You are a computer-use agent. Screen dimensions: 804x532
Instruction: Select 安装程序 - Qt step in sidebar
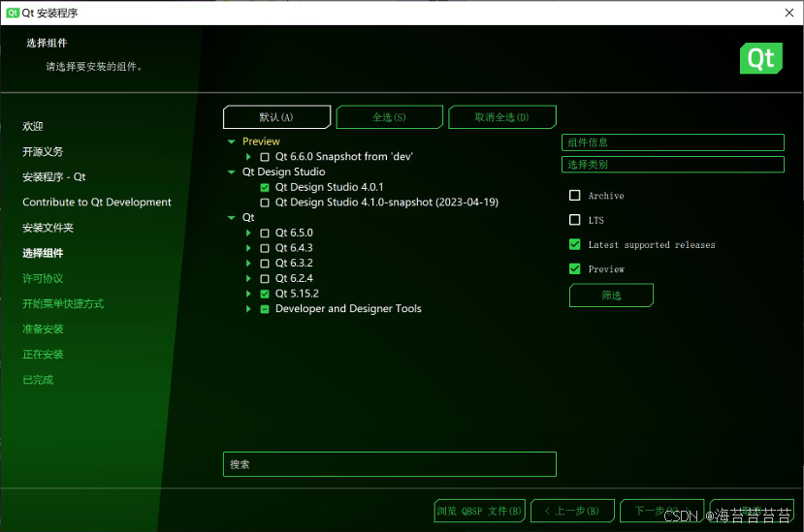click(54, 177)
